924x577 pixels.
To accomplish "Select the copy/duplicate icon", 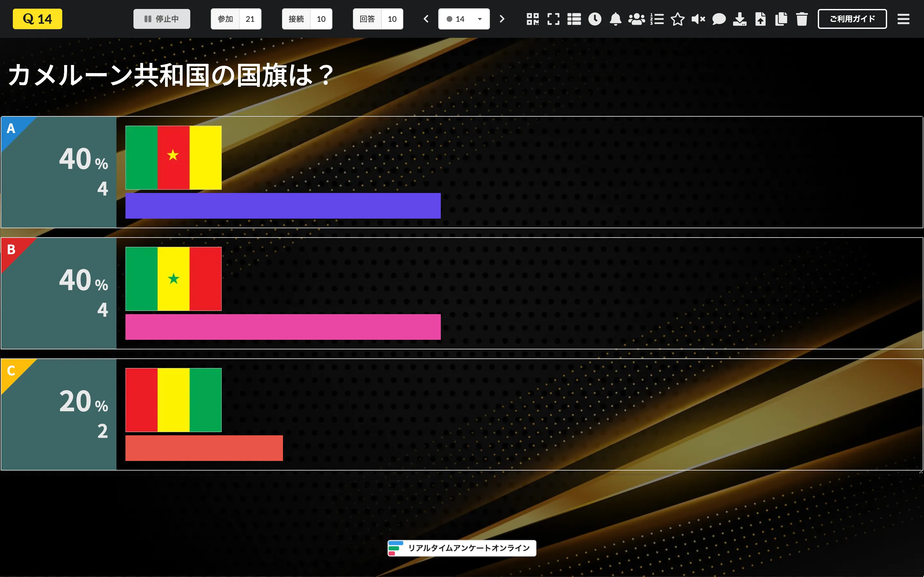I will pos(781,18).
